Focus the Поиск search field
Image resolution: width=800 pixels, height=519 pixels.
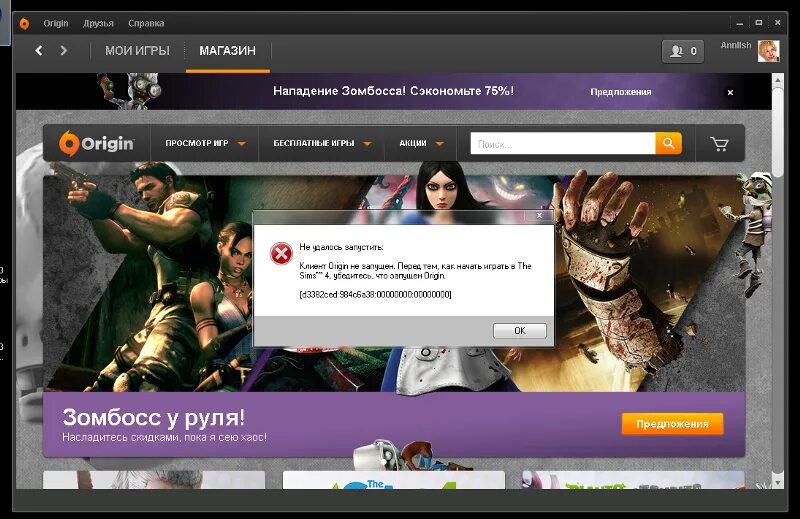[x=563, y=144]
